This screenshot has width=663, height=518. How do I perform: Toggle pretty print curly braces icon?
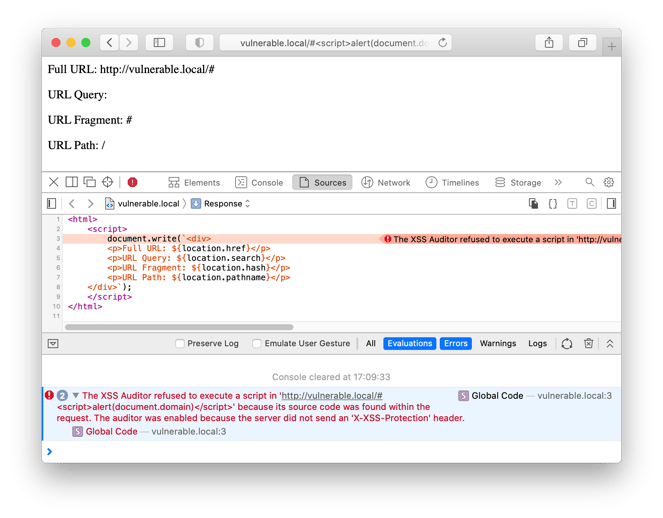[x=553, y=204]
